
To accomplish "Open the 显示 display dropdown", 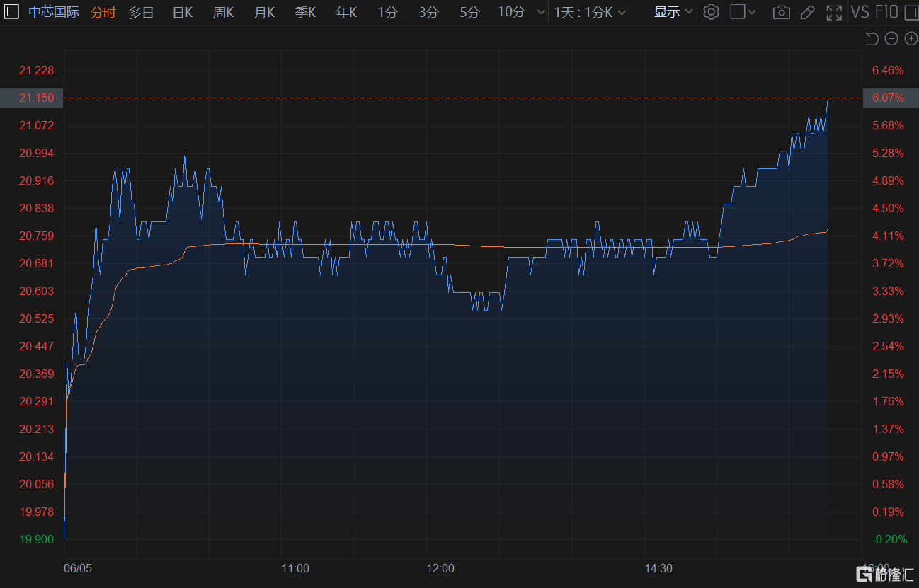I will (x=673, y=12).
